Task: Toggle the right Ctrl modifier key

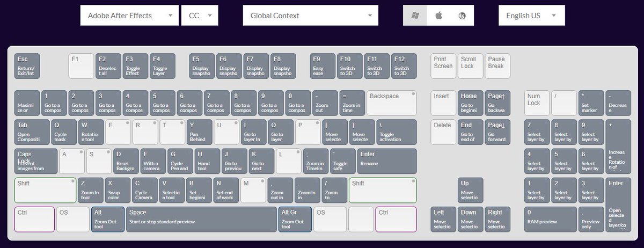Action: tap(396, 219)
